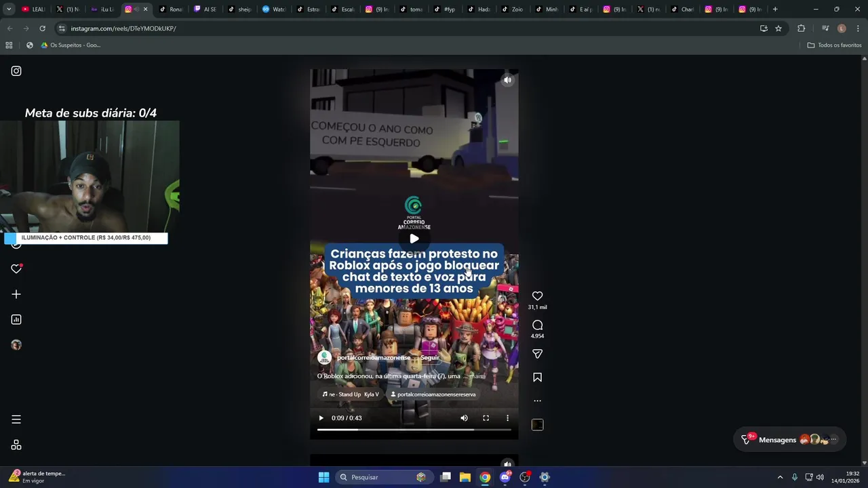This screenshot has width=868, height=488.
Task: Share the reel with paper plane icon
Action: (537, 354)
